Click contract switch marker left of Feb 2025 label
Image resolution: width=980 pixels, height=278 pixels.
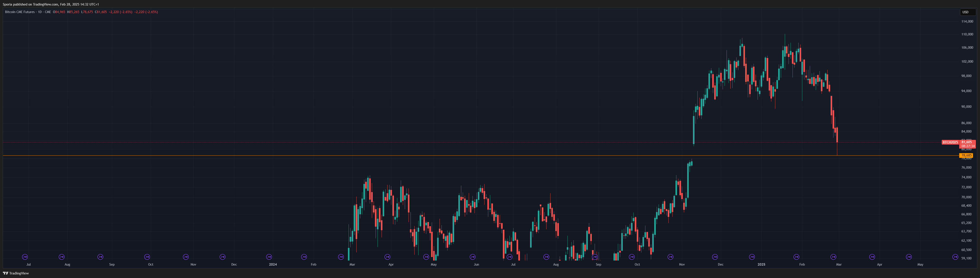[x=796, y=257]
